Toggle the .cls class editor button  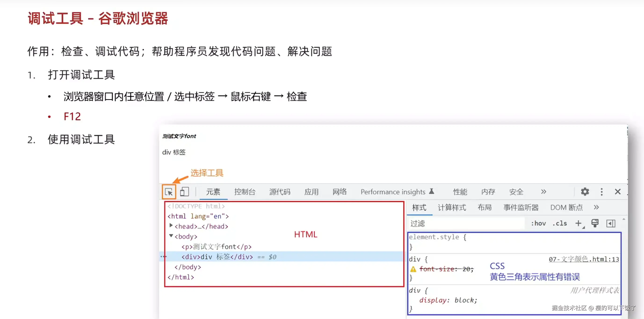click(560, 223)
